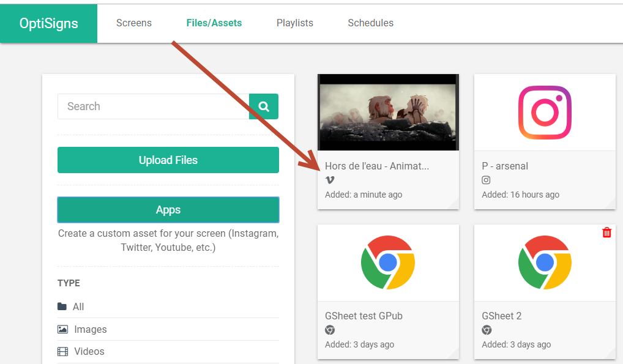Viewport: 623px width, 364px height.
Task: Click the picture icon beside Images
Action: tap(63, 329)
